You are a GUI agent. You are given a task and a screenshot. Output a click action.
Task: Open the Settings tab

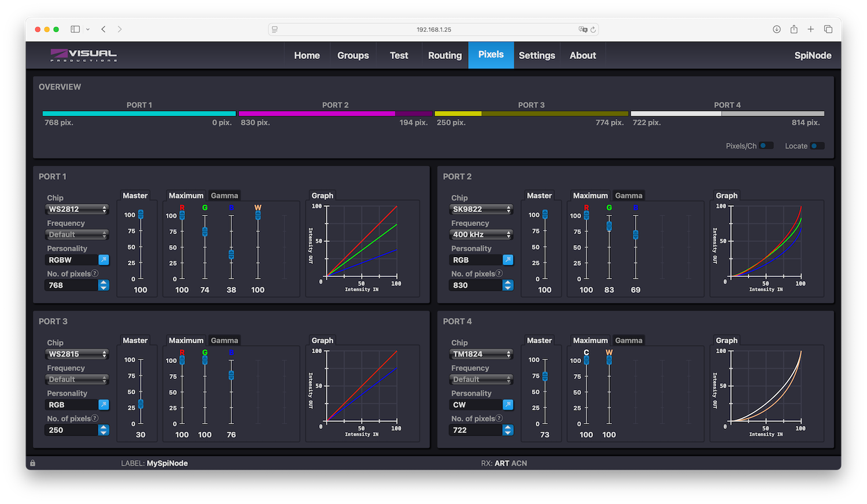pyautogui.click(x=536, y=55)
